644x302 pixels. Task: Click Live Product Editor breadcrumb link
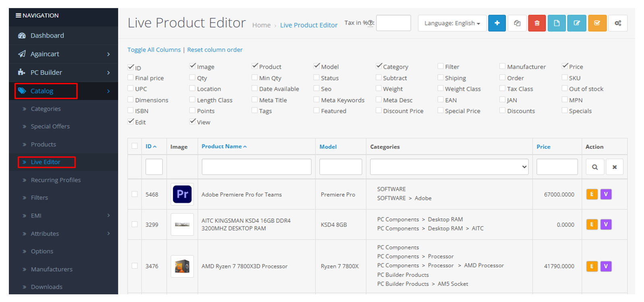pos(309,25)
